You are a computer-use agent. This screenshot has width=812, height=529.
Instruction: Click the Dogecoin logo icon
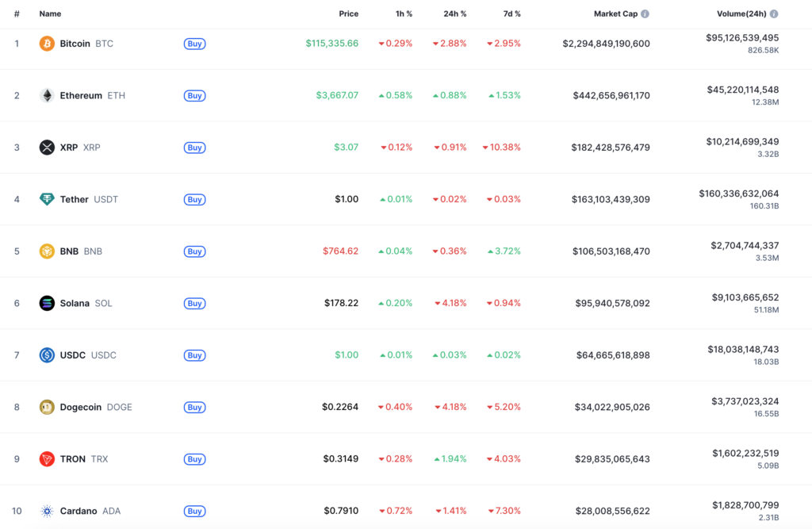[x=47, y=407]
